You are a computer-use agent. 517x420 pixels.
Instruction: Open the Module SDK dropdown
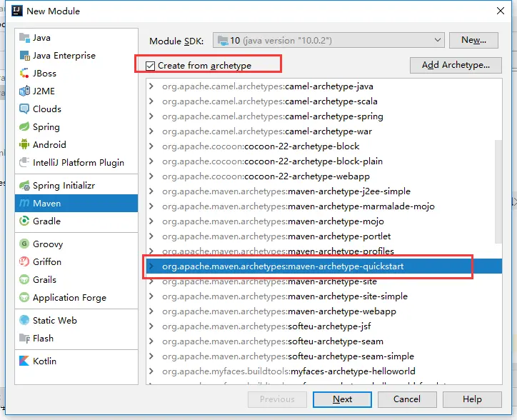[328, 40]
